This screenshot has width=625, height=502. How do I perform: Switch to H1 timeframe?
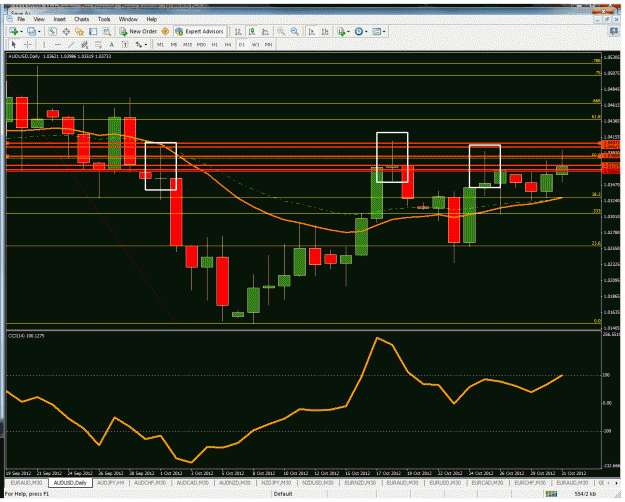(214, 45)
